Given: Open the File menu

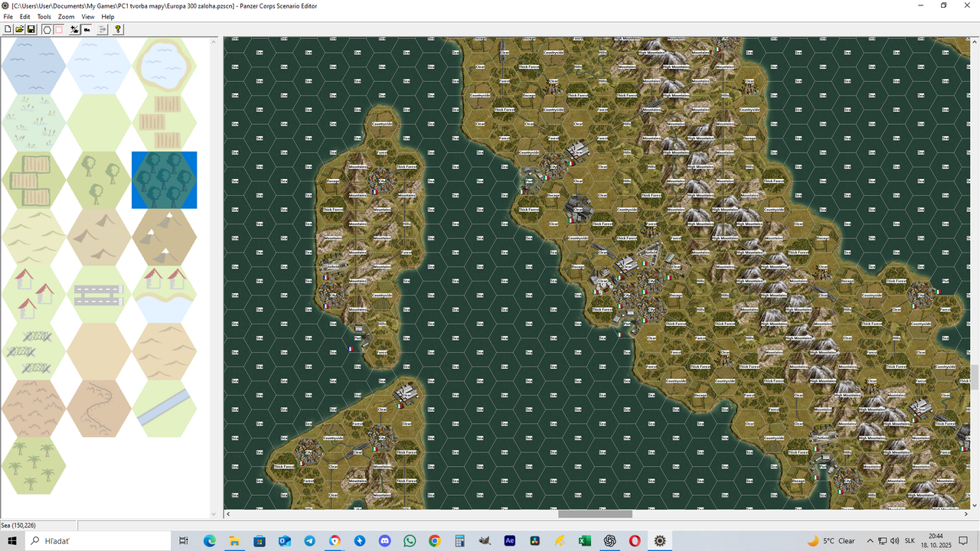Looking at the screenshot, I should click(x=8, y=17).
